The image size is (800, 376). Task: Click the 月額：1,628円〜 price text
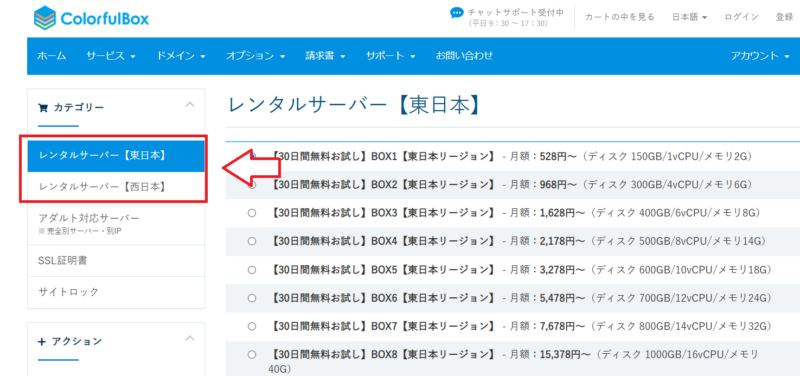(546, 213)
